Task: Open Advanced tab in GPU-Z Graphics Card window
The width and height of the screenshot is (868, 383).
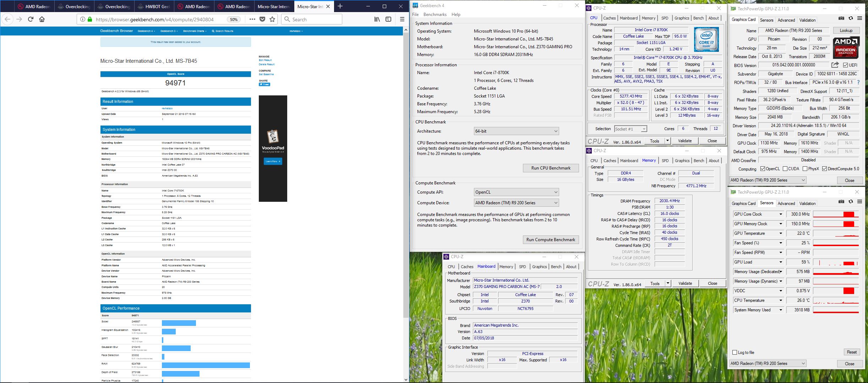Action: tap(786, 20)
